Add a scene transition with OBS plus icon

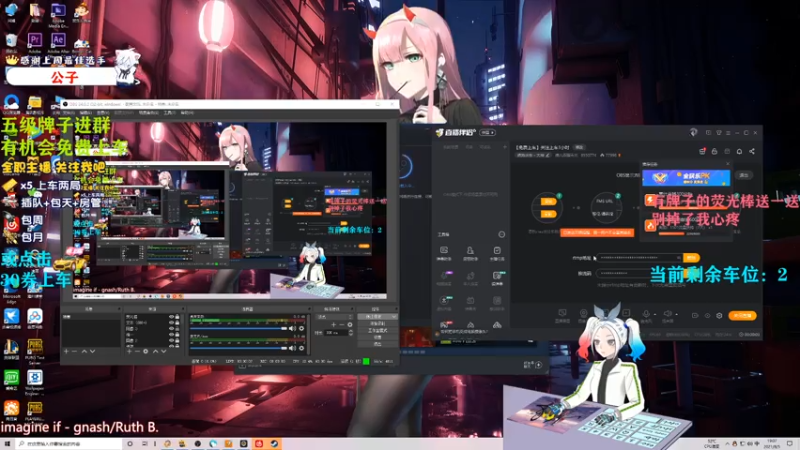(x=333, y=324)
